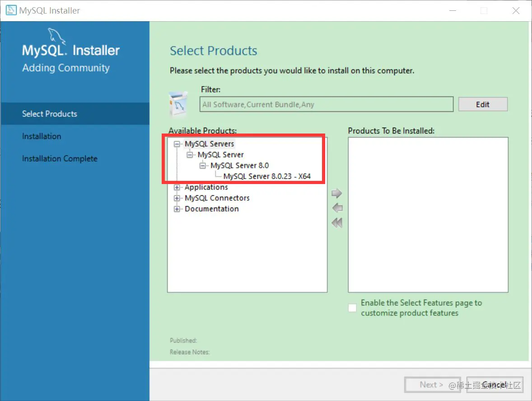
Task: Open the Select Products step in sidebar
Action: pos(75,114)
